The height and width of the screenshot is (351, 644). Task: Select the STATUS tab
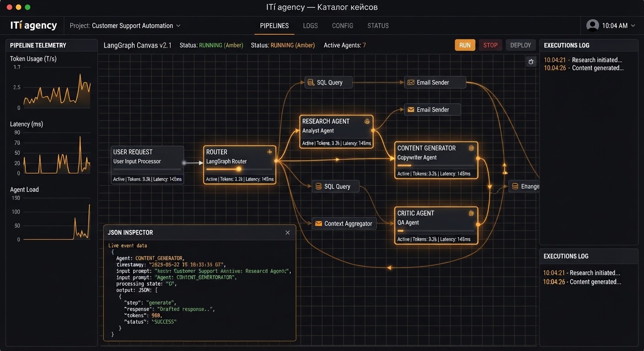[x=378, y=26]
